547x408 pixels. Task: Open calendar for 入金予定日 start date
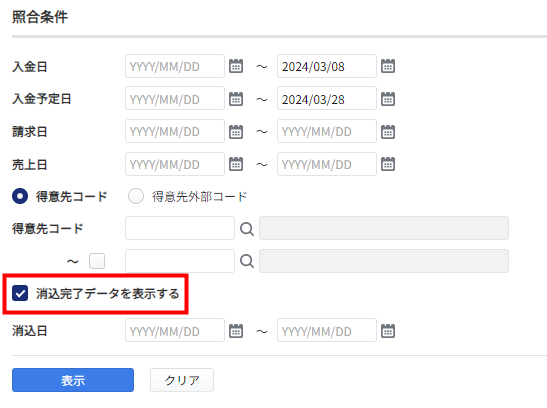click(x=236, y=99)
